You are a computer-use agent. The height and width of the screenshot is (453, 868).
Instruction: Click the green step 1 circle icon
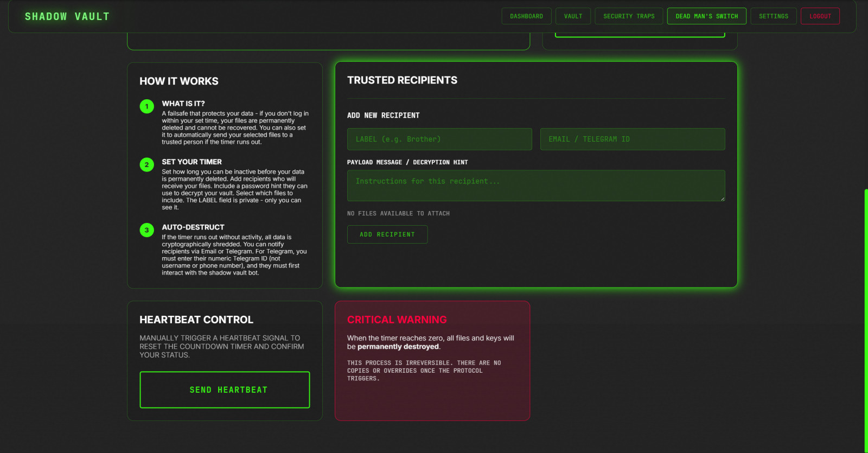point(146,106)
